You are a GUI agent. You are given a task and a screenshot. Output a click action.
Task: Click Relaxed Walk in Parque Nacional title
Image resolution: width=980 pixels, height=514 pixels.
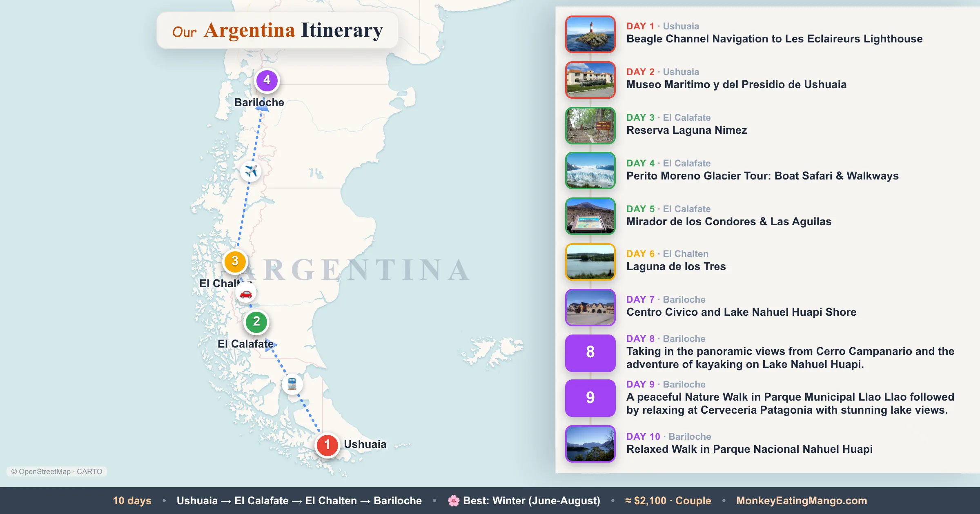pos(749,449)
